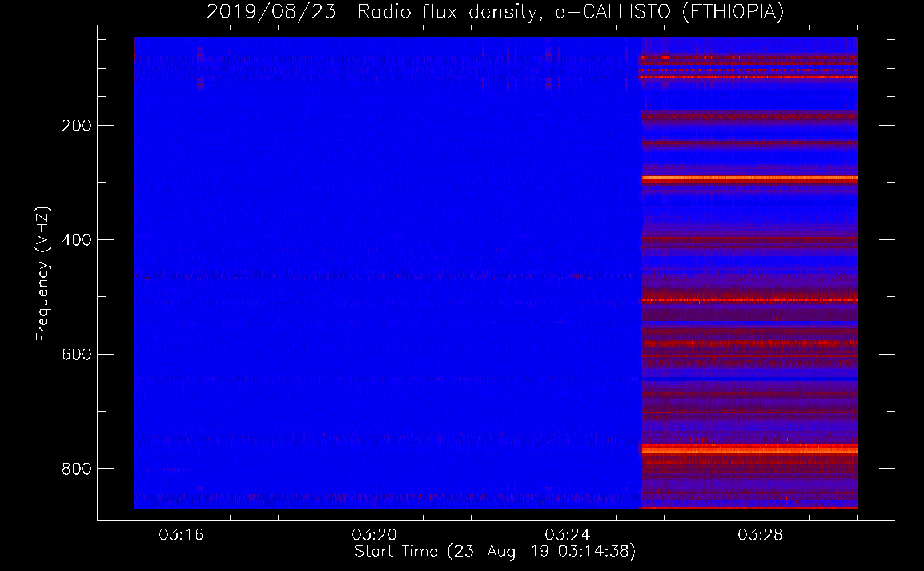Screen dimensions: 924x571
Task: Click the '03:24' time tick label
Action: coord(568,535)
